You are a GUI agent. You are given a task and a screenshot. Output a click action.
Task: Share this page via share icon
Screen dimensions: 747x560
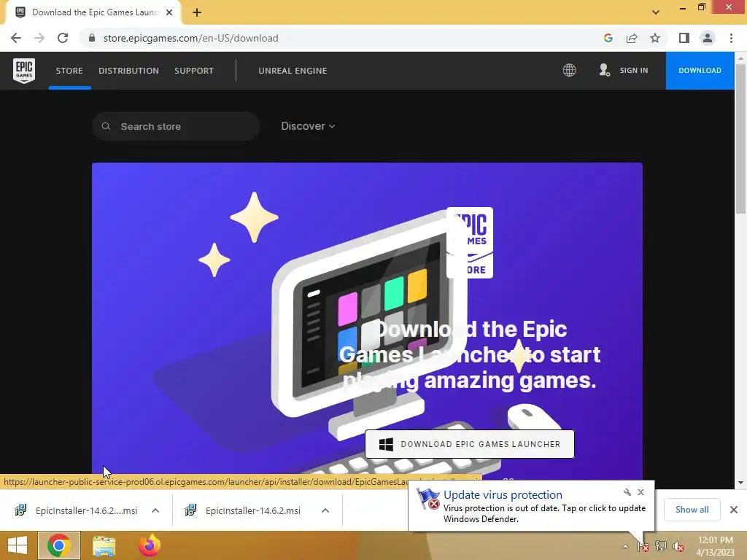click(632, 38)
